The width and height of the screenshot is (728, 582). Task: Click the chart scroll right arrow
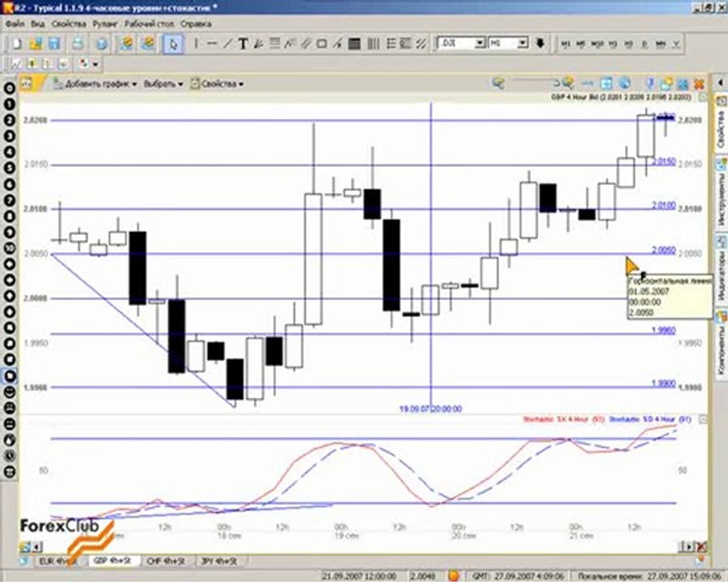(689, 546)
